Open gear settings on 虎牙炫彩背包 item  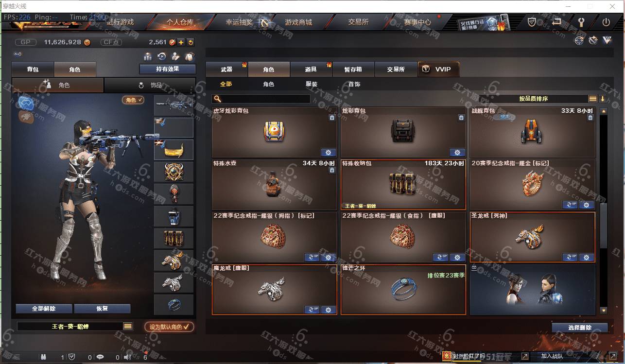(x=329, y=153)
